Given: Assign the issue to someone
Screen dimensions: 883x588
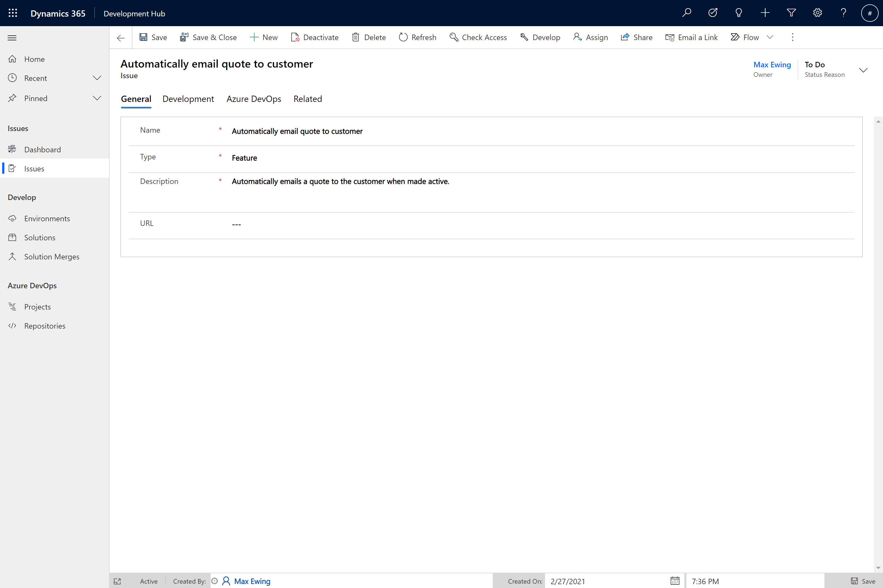Looking at the screenshot, I should coord(590,38).
